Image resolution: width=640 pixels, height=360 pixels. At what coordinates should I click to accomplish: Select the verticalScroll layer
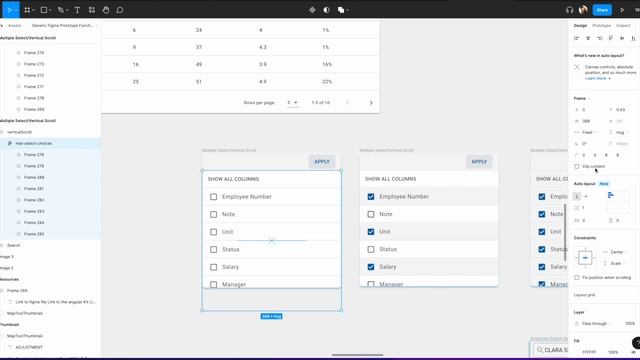19,132
